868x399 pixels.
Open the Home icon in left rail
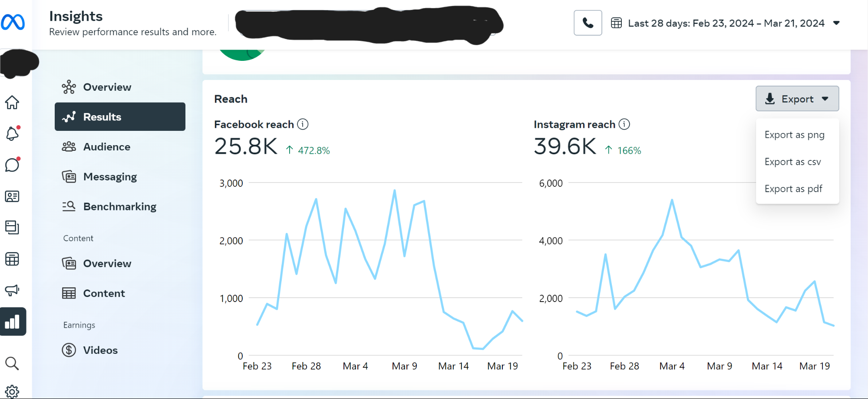pyautogui.click(x=13, y=102)
